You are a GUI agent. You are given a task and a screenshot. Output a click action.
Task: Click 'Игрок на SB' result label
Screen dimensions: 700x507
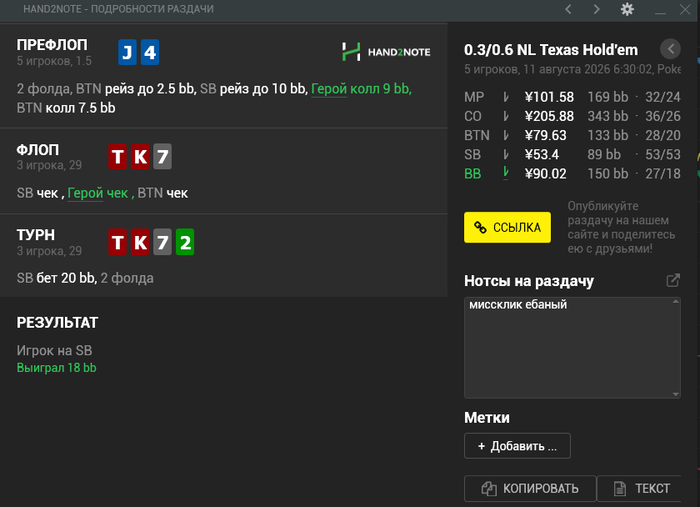click(x=54, y=351)
